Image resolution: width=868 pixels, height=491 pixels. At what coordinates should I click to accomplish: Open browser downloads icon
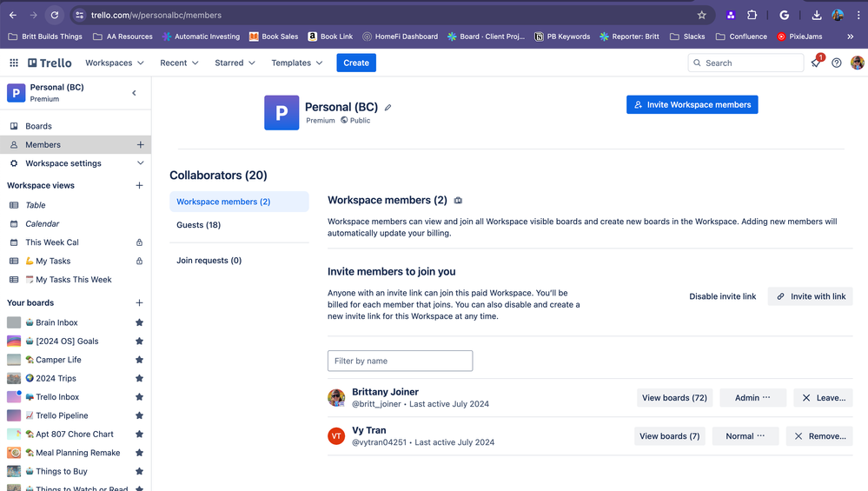(x=817, y=15)
